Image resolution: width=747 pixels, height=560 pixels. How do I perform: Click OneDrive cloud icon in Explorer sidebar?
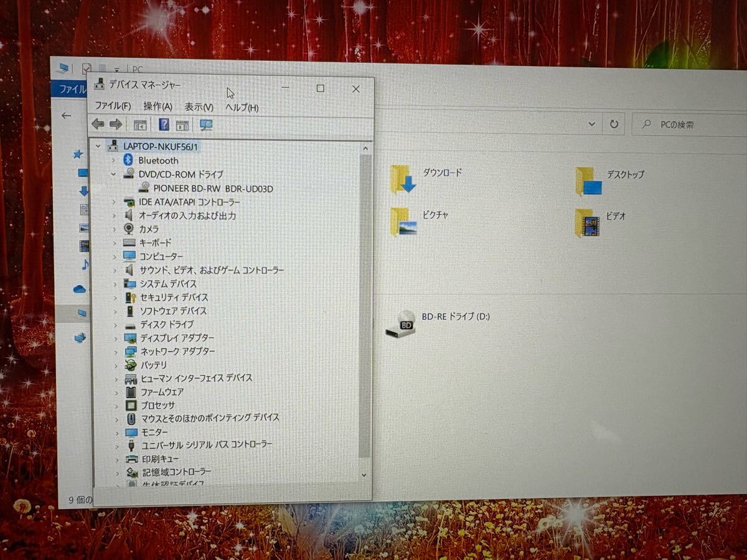pos(80,289)
